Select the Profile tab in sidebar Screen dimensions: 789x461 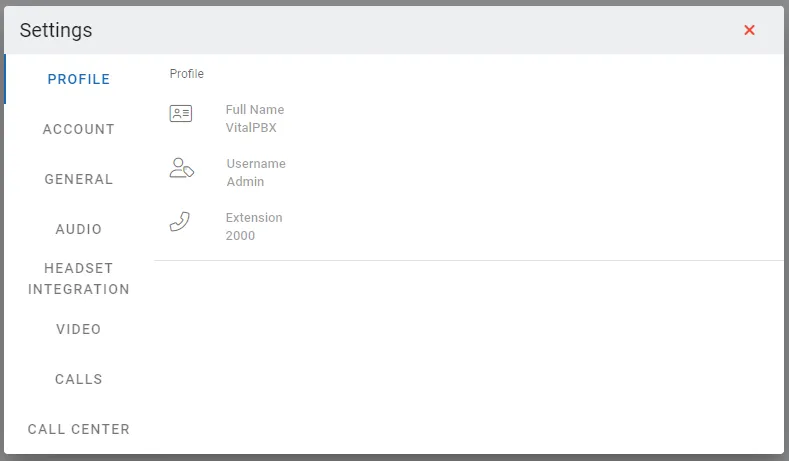78,79
